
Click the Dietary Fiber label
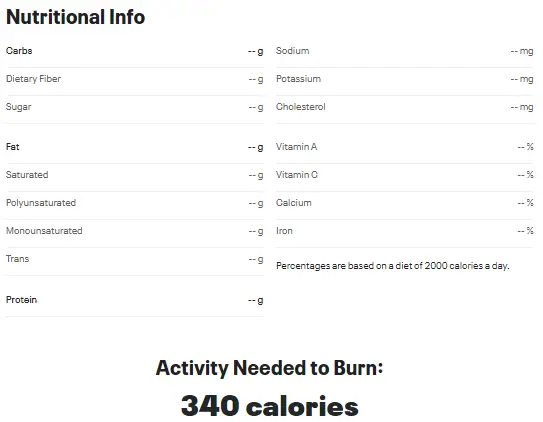[33, 79]
